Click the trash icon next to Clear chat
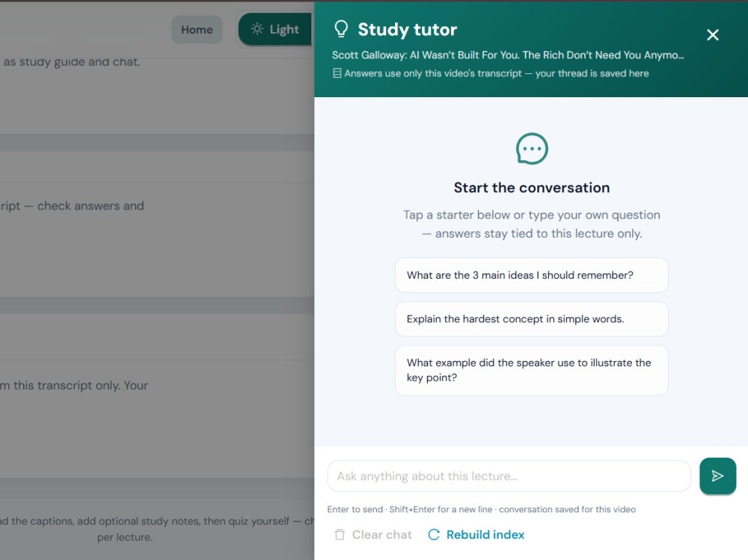The image size is (748, 560). click(x=340, y=535)
